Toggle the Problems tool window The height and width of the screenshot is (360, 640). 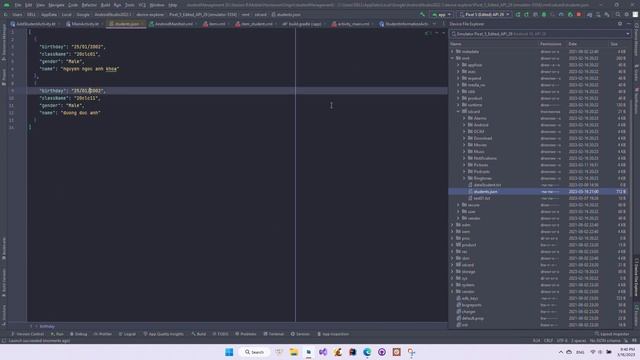(x=246, y=334)
